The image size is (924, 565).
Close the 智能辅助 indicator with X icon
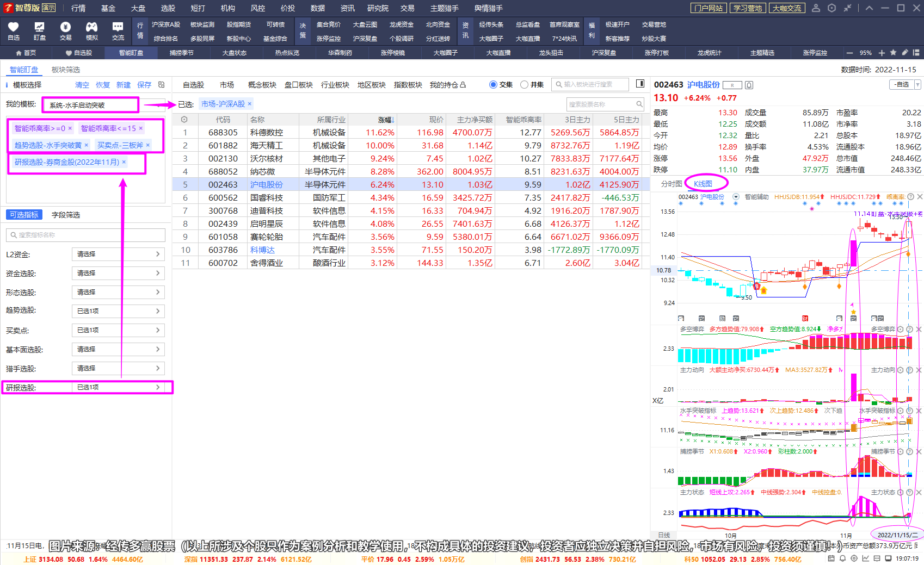920,197
